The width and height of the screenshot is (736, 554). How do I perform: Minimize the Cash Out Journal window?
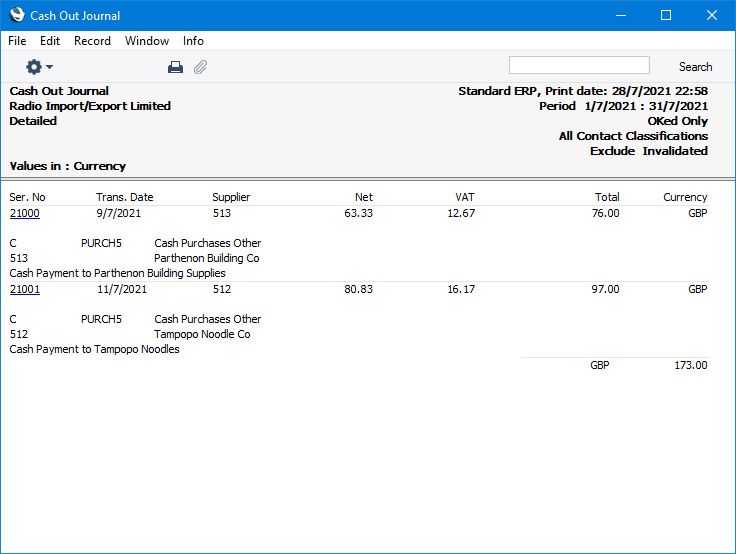pyautogui.click(x=621, y=15)
